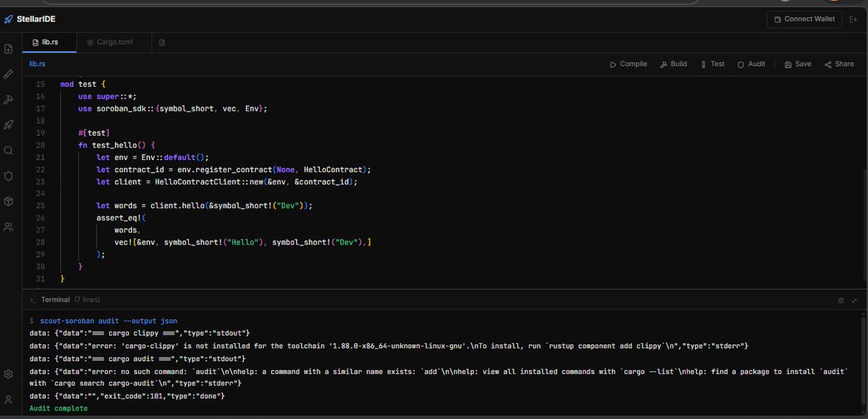This screenshot has height=419, width=868.
Task: Toggle the orange switch in the top bar
Action: (x=833, y=3)
